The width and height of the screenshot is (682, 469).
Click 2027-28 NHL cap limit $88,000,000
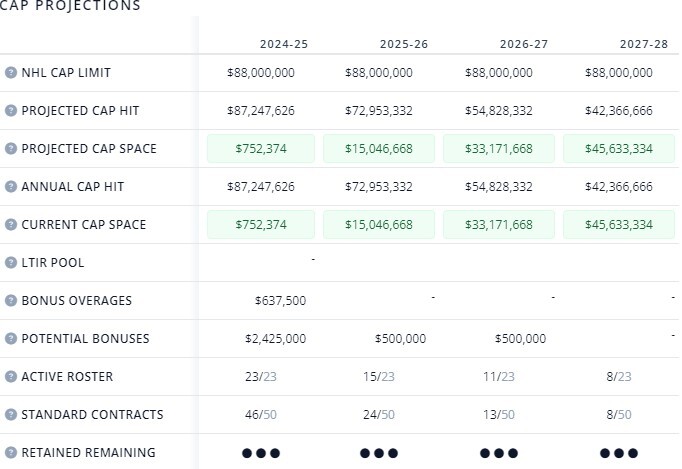(619, 73)
